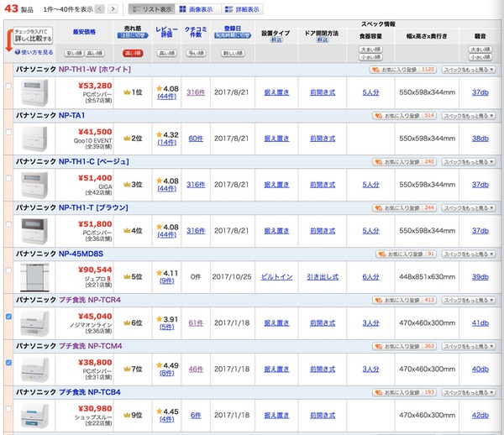Open NP-TH1-W product thumbnail
The image size is (504, 435).
[x=34, y=92]
